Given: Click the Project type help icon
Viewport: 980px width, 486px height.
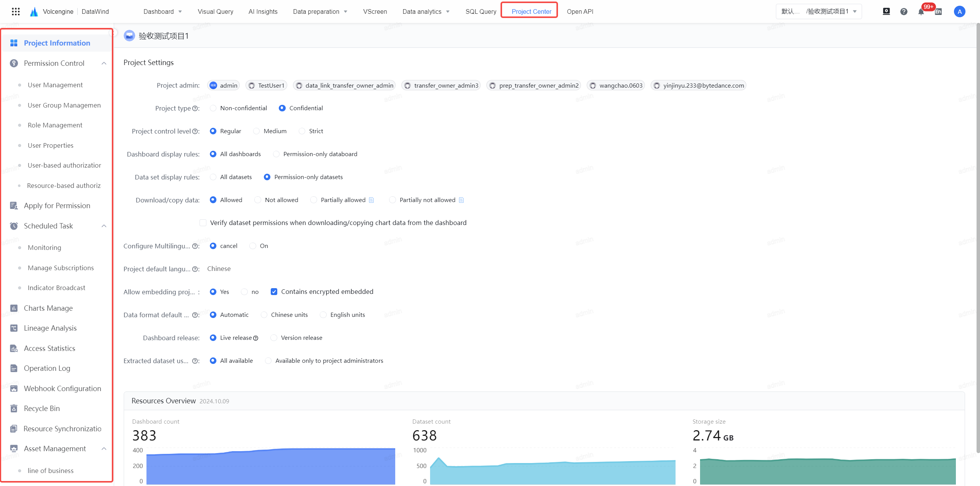Looking at the screenshot, I should point(195,108).
